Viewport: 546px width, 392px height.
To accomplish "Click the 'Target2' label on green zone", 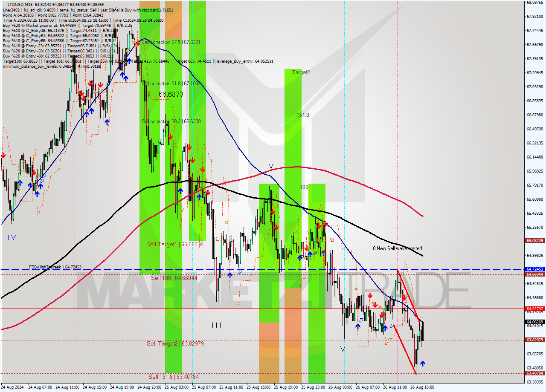I will (301, 72).
